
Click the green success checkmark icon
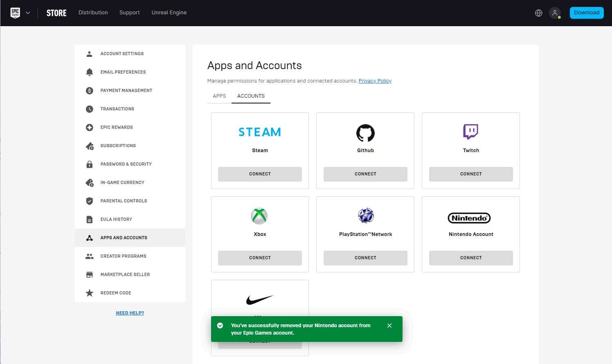pyautogui.click(x=220, y=326)
